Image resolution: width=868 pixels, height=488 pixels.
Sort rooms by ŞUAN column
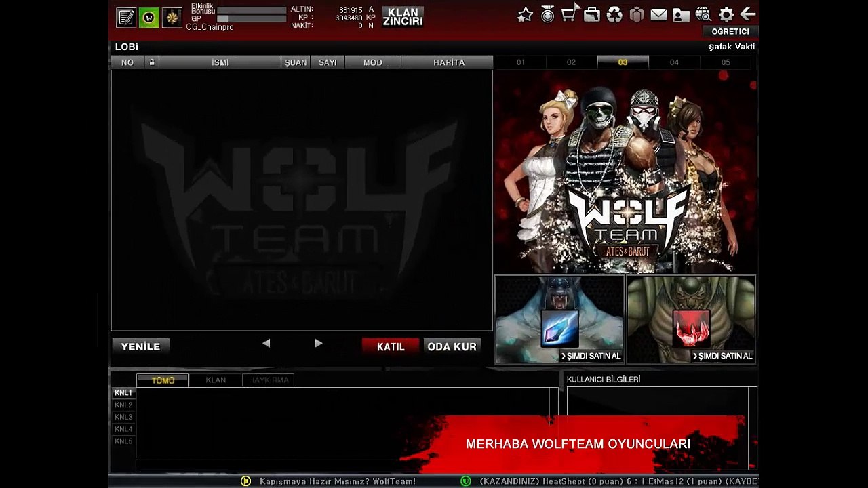click(296, 62)
